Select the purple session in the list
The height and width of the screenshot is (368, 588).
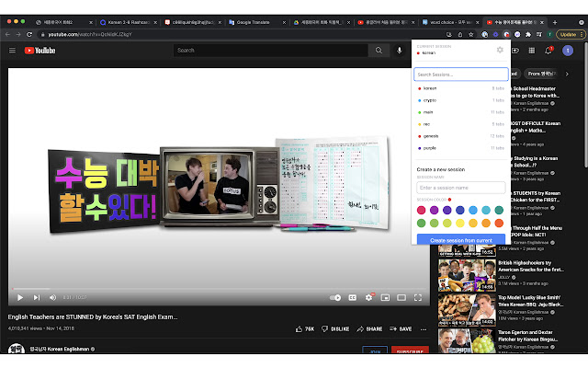[x=461, y=148]
